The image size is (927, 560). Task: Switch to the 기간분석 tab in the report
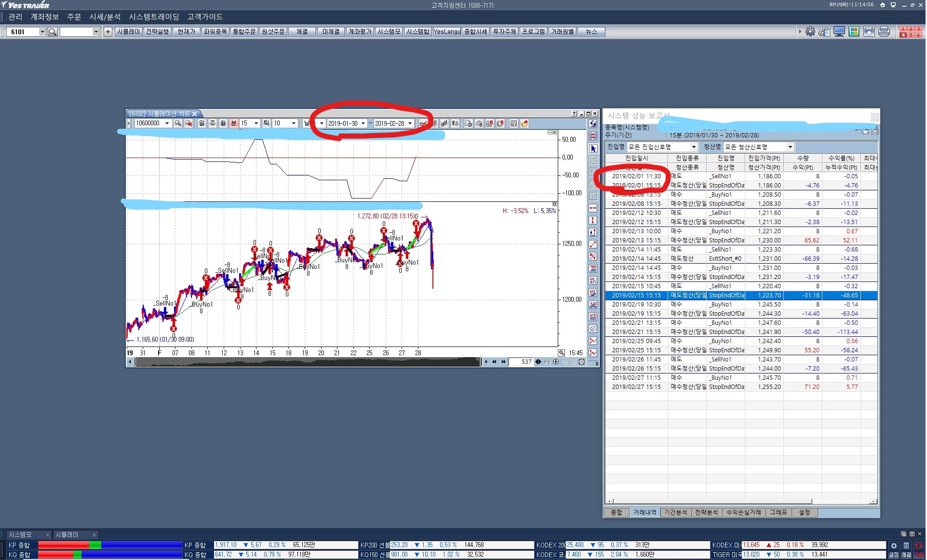pyautogui.click(x=676, y=512)
